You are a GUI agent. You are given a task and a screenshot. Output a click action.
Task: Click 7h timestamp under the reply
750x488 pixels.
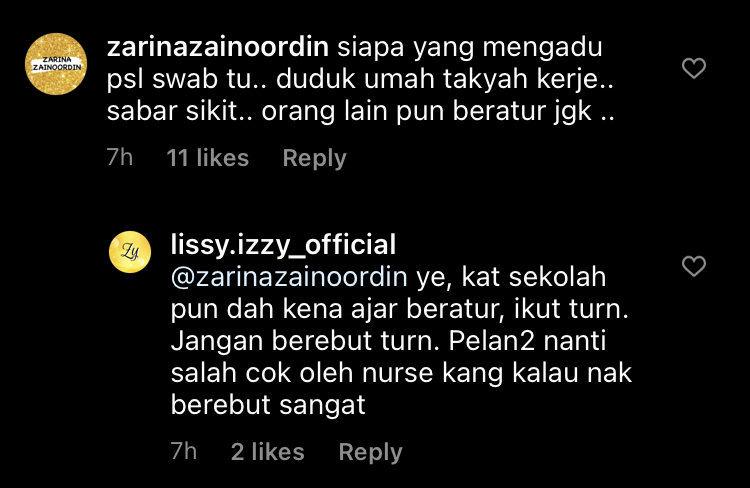(x=184, y=451)
